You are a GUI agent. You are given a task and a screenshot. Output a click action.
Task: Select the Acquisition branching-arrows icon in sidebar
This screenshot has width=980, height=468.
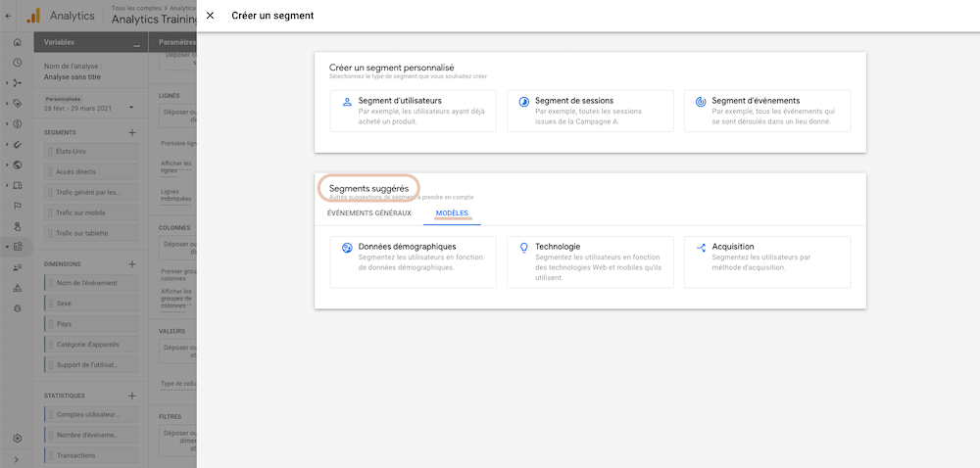coord(18,83)
